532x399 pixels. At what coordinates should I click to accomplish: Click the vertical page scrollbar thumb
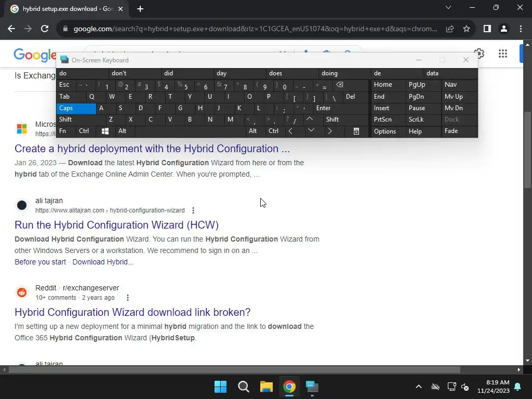[x=527, y=149]
